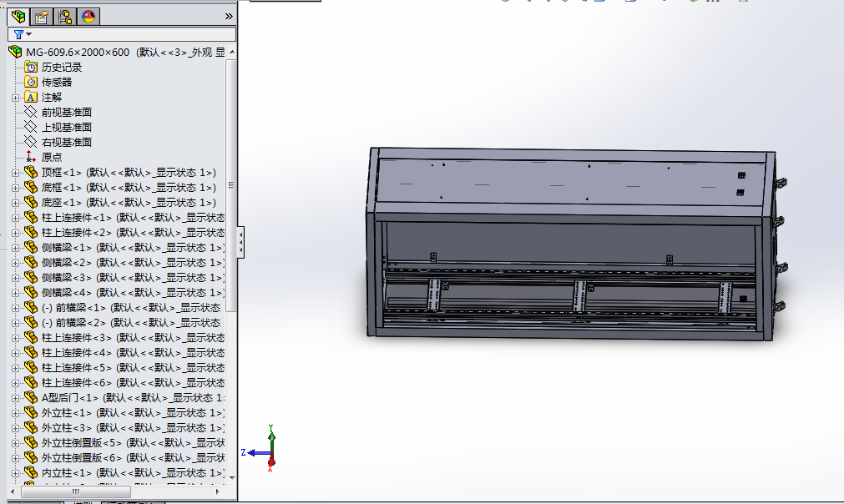Viewport: 844px width, 504px height.
Task: Select the 柱上连接件<2> row text
Action: point(133,232)
